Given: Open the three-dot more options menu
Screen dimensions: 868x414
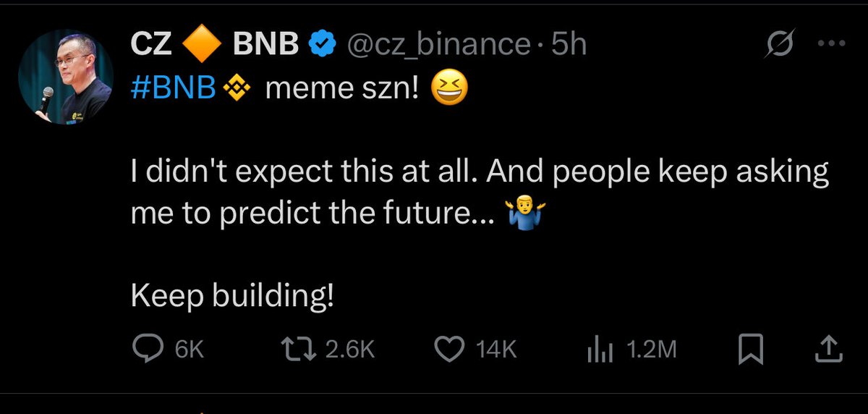Looking at the screenshot, I should pos(830,44).
